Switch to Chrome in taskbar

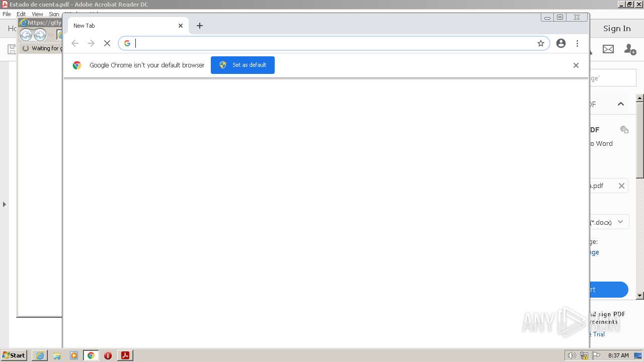click(x=91, y=355)
